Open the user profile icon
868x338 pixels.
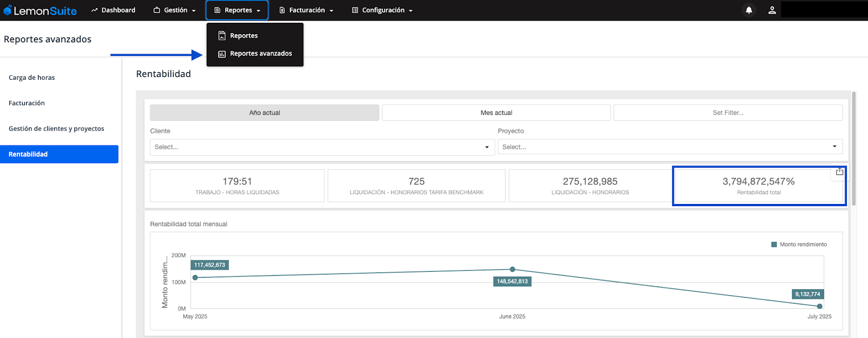(x=772, y=10)
